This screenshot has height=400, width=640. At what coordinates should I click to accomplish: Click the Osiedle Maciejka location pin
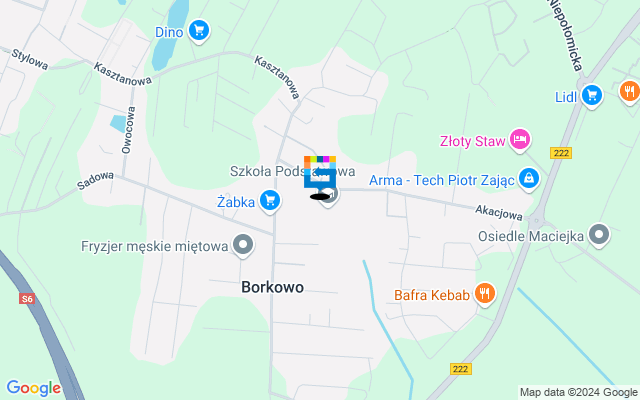(599, 235)
